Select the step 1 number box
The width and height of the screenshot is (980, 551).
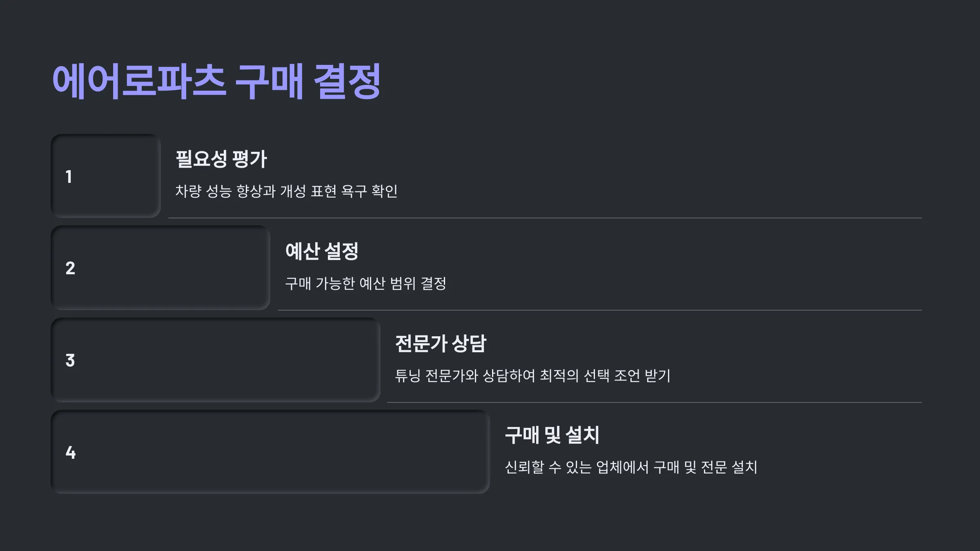(106, 176)
